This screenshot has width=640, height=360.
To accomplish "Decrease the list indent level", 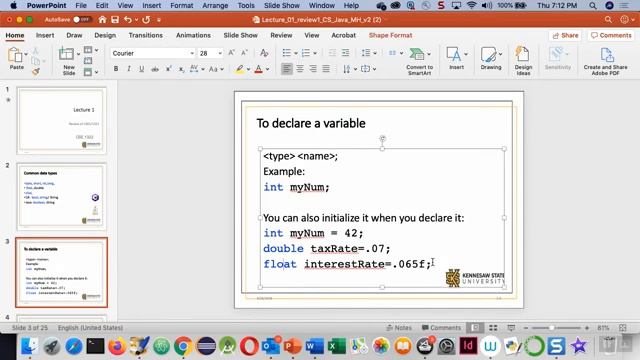I will coord(333,53).
